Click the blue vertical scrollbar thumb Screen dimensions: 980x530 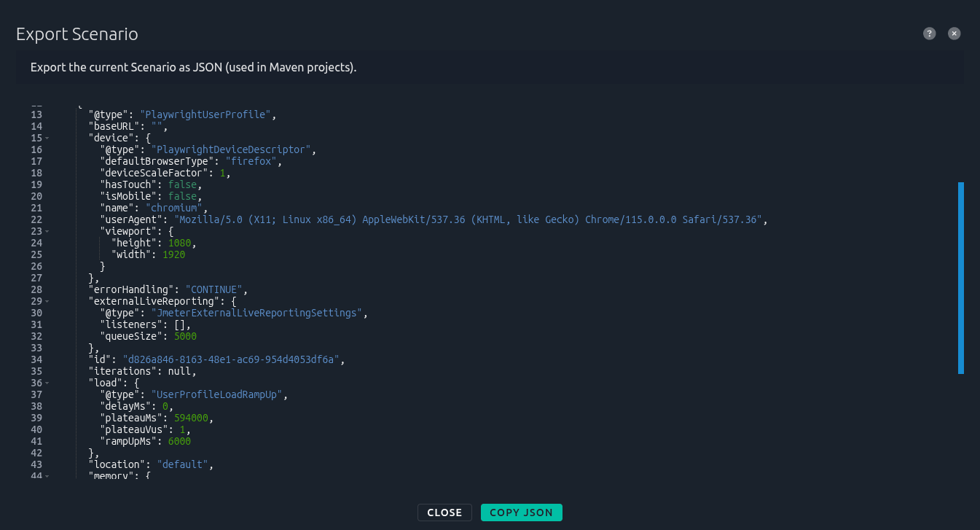tap(960, 278)
